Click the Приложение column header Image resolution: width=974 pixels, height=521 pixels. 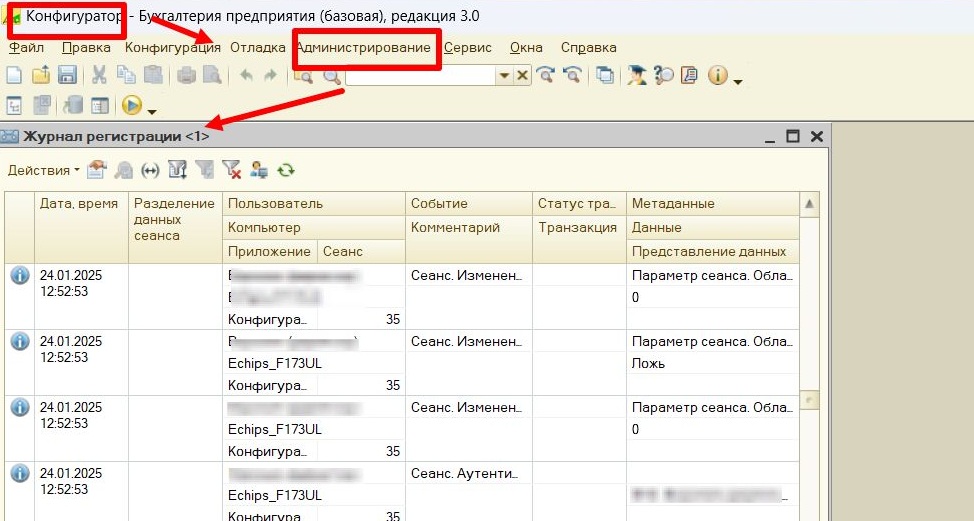tap(270, 251)
